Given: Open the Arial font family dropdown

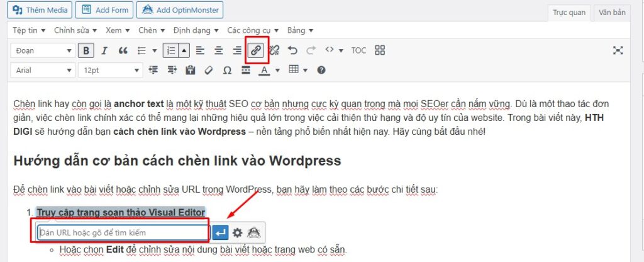Looking at the screenshot, I should tap(43, 70).
